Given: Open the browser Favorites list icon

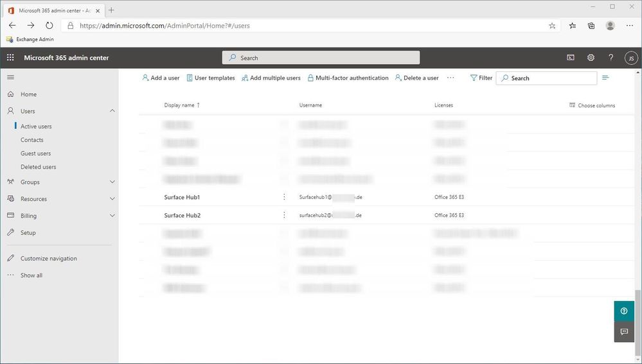Looking at the screenshot, I should [573, 26].
